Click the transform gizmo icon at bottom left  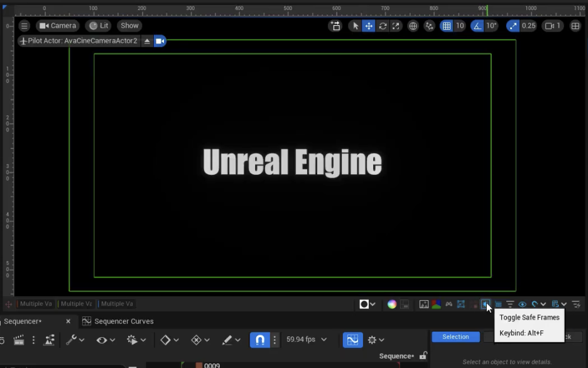(8, 304)
